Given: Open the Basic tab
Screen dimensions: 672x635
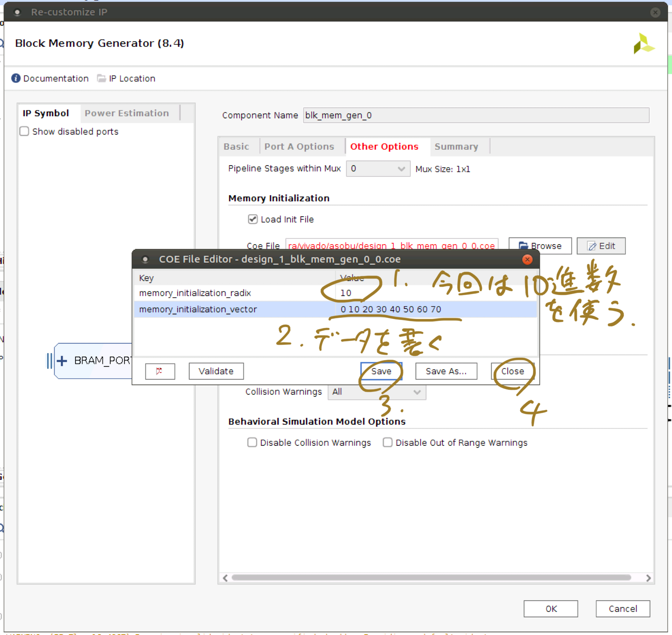Looking at the screenshot, I should tap(236, 147).
